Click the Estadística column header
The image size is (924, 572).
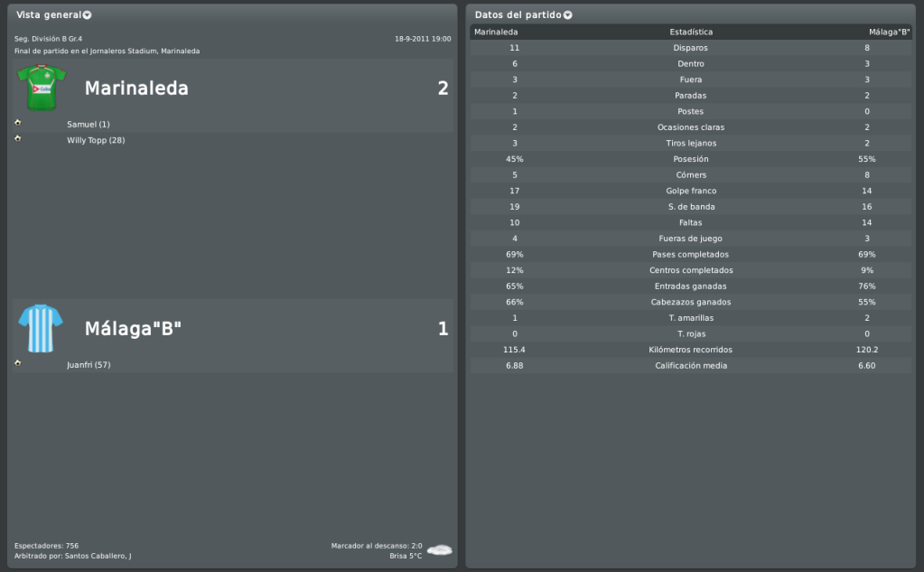pos(691,32)
